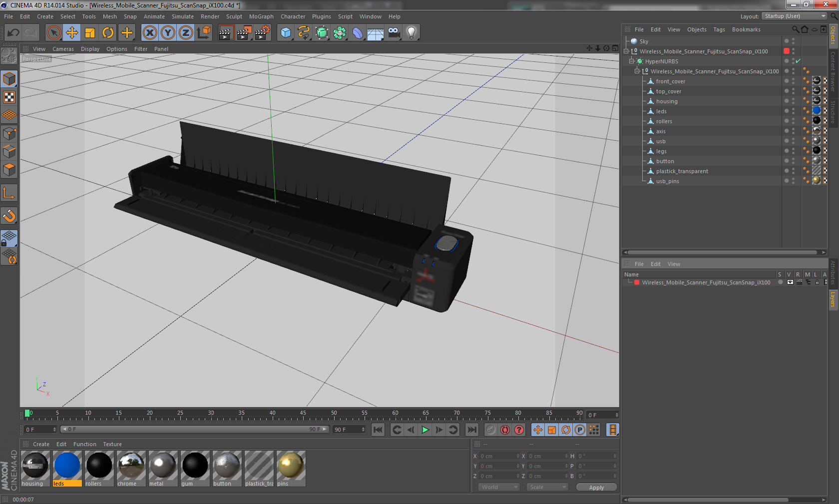Open the spline pen tools
Screen dimensions: 839x504
click(304, 33)
